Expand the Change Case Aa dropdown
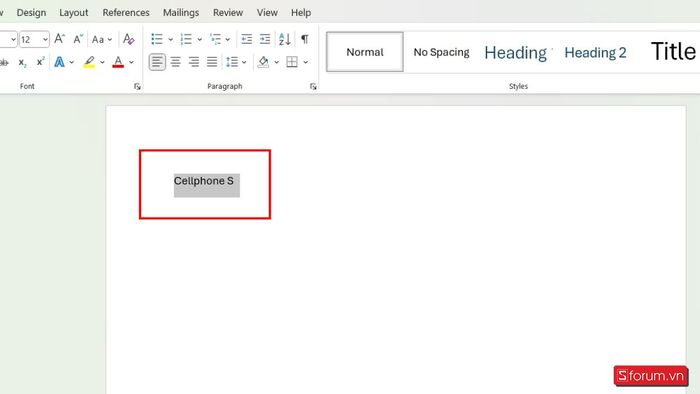This screenshot has height=394, width=700. [110, 39]
